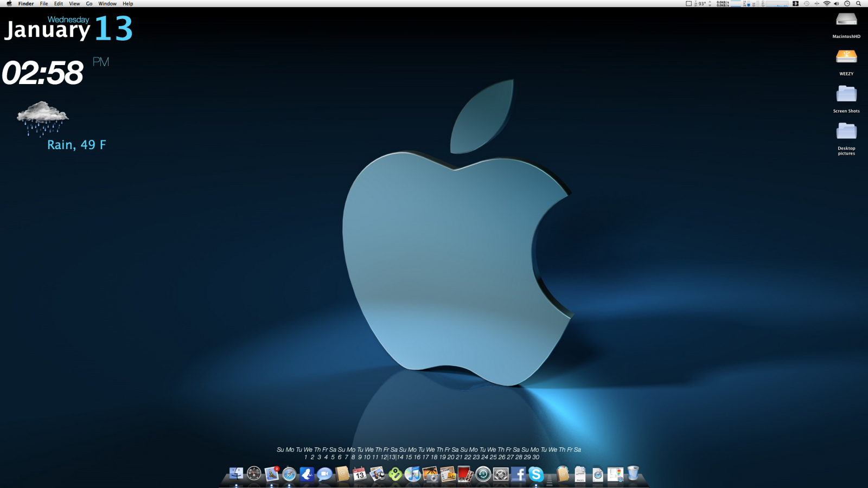Open the Pages document in the Dock
The height and width of the screenshot is (488, 868).
[580, 474]
